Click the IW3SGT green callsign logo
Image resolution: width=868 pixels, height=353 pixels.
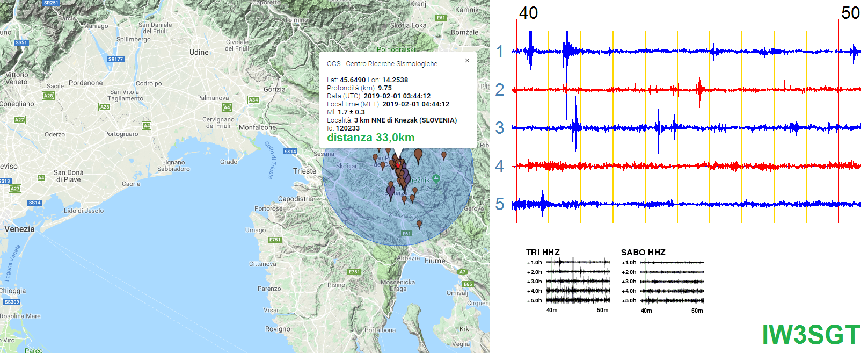click(811, 335)
